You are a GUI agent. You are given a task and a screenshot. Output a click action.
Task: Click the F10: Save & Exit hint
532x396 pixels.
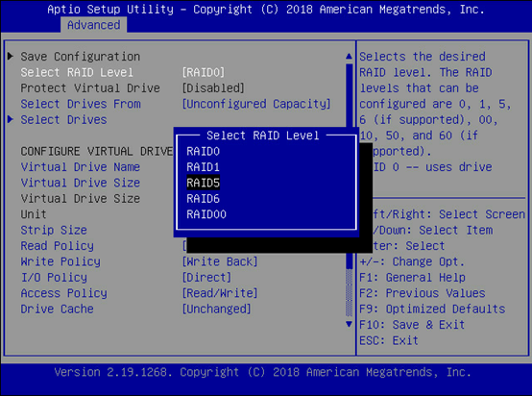point(412,325)
